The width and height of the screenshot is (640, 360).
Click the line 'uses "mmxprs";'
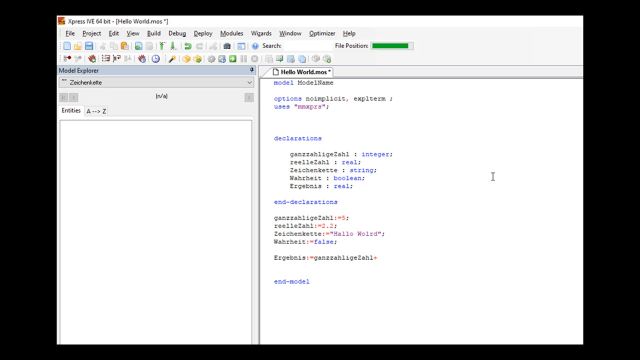point(301,107)
